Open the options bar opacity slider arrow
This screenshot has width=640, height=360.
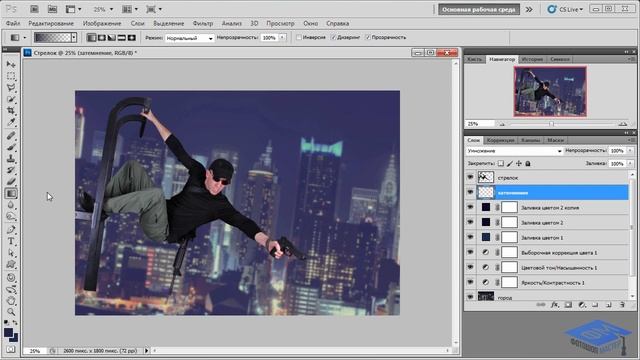point(282,38)
